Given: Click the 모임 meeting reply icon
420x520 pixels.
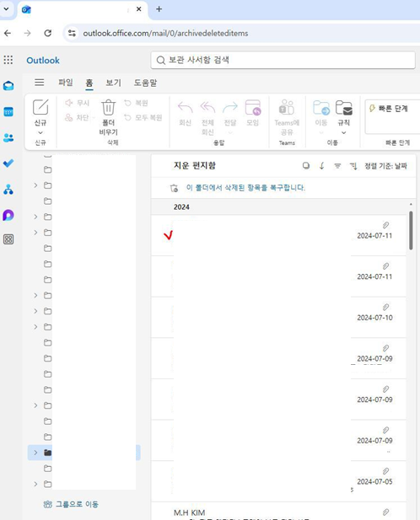Looking at the screenshot, I should [253, 107].
